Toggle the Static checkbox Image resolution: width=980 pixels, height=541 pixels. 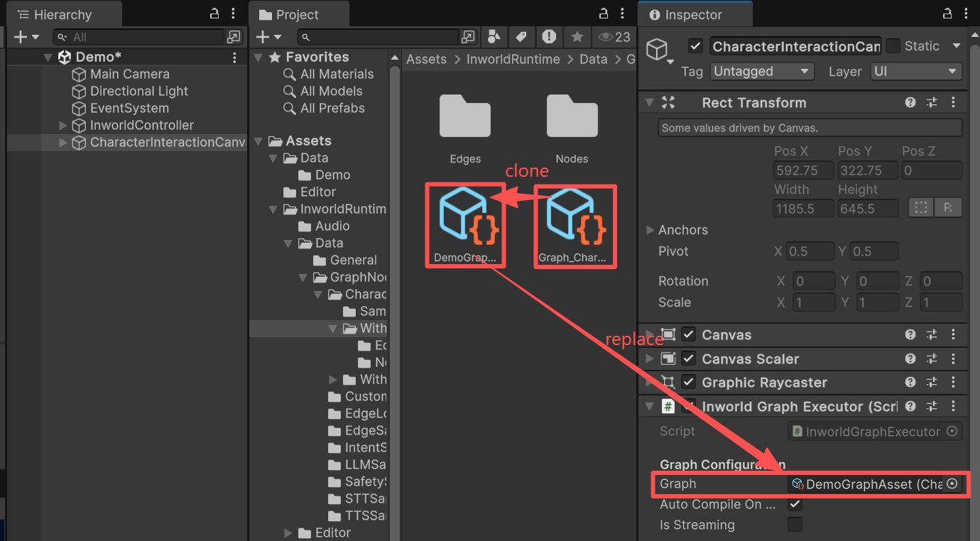(x=893, y=46)
